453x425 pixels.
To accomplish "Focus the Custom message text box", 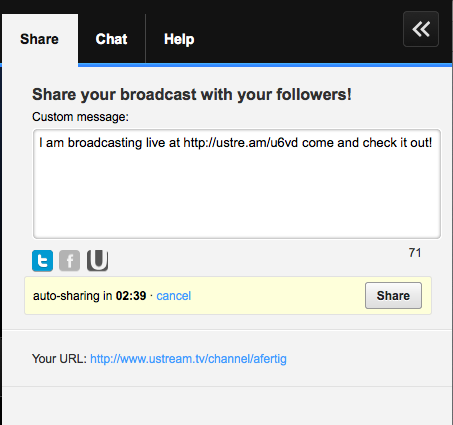I will [237, 184].
